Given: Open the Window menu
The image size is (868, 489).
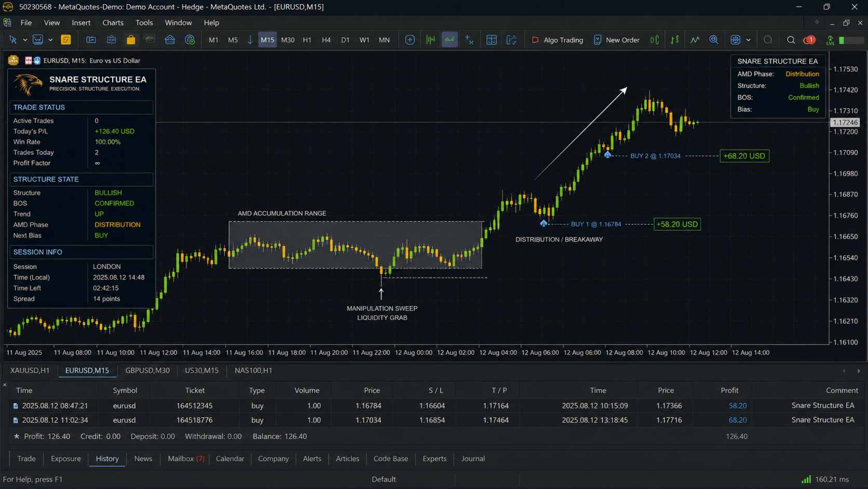Looking at the screenshot, I should 178,22.
